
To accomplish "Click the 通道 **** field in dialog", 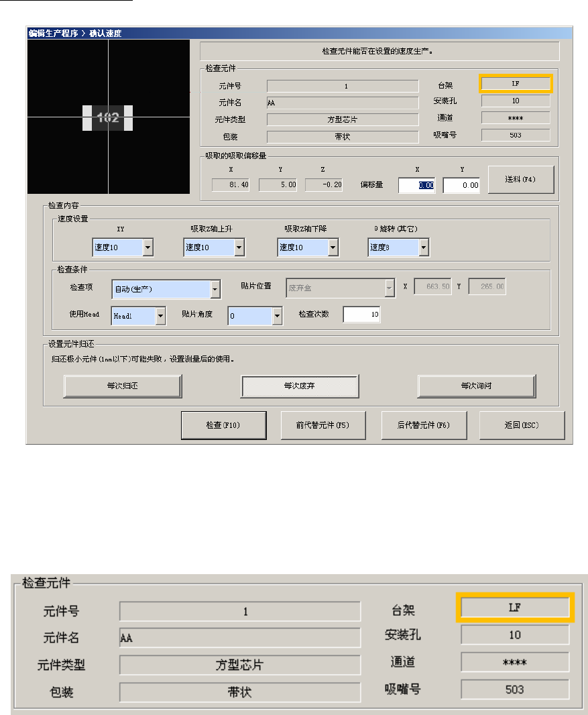I will [x=516, y=118].
